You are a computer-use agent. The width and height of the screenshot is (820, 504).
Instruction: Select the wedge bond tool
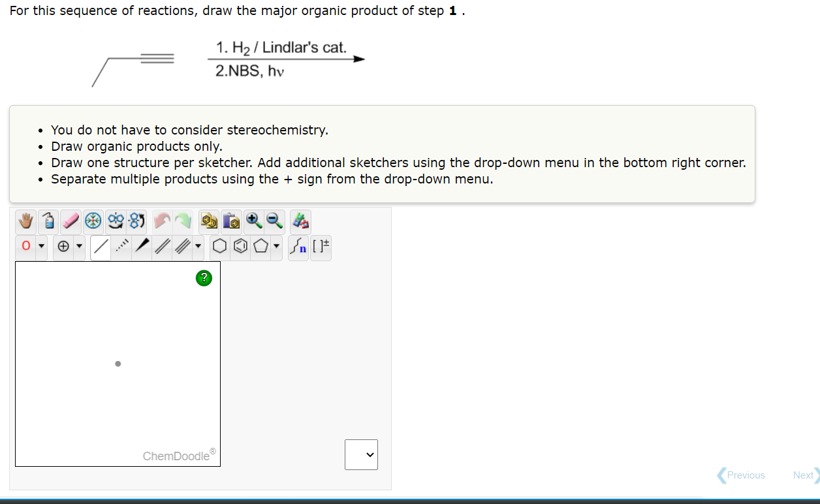[142, 247]
